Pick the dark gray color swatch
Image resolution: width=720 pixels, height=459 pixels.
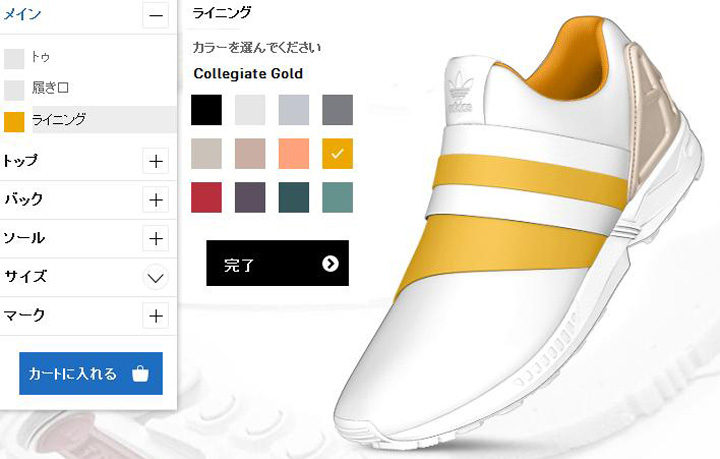338,110
